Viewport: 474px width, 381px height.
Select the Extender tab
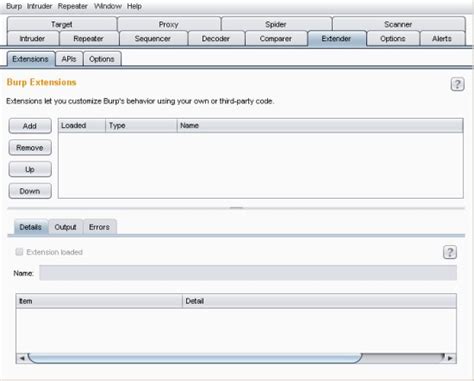(336, 39)
